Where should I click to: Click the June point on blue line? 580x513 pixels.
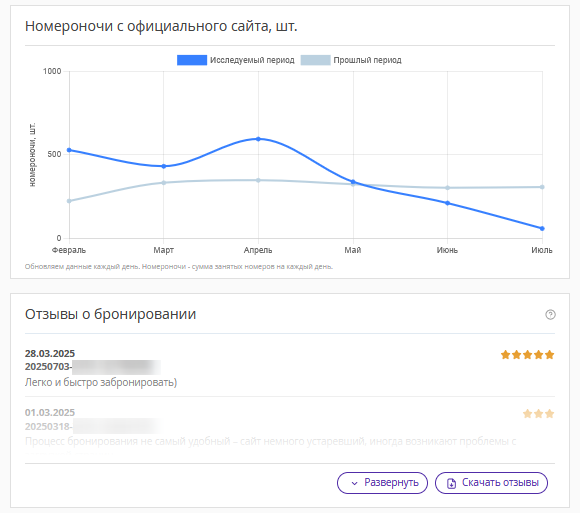[447, 203]
